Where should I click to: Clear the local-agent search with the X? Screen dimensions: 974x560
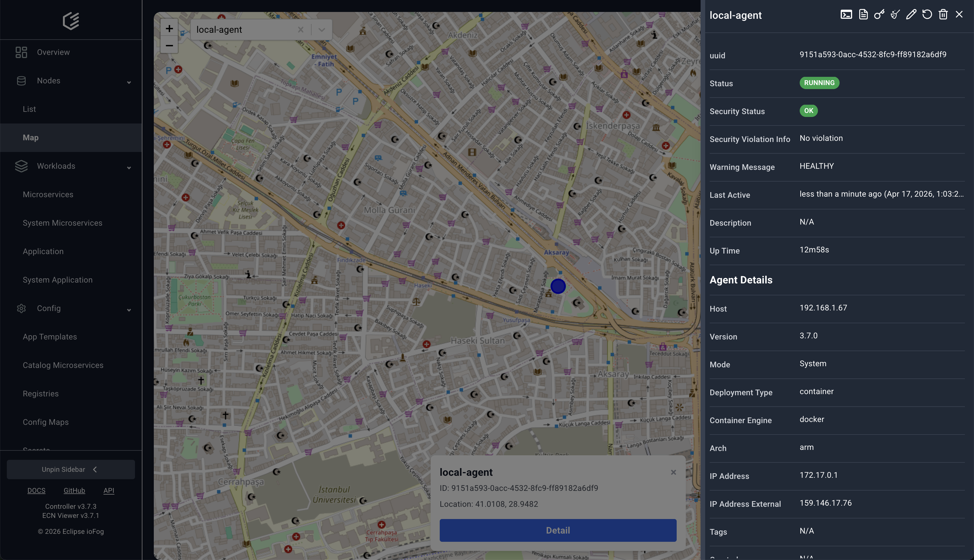301,29
